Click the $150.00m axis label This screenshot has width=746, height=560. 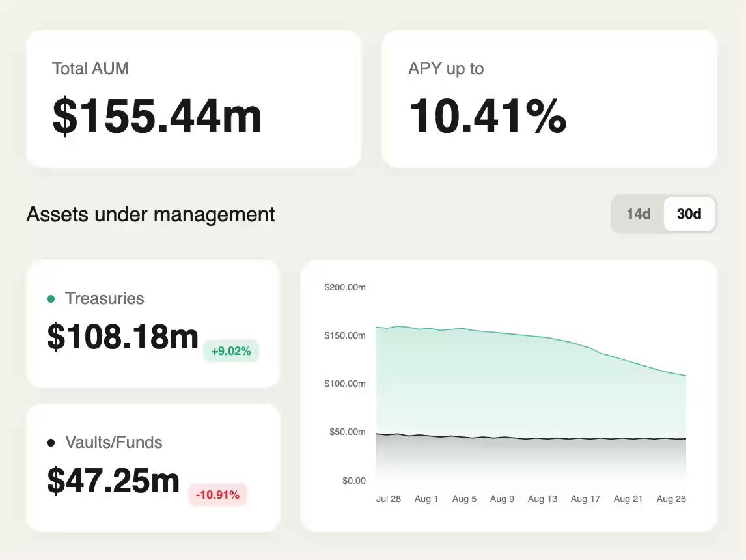coord(345,335)
